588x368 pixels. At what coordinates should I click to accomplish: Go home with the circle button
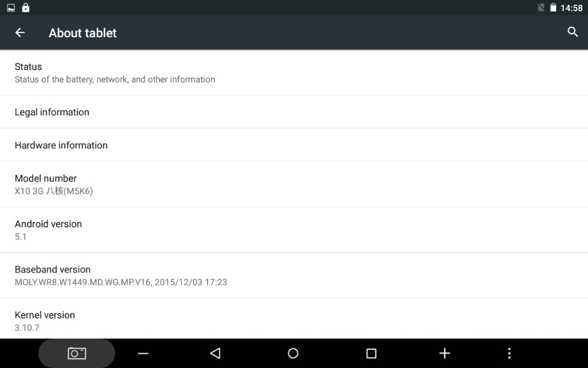click(x=293, y=353)
